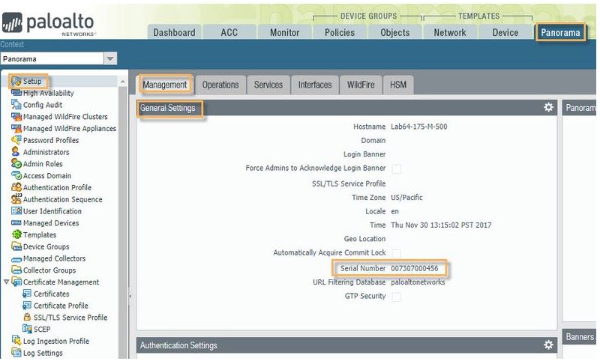Click the Log Settings icon
The width and height of the screenshot is (600, 364).
pos(16,353)
